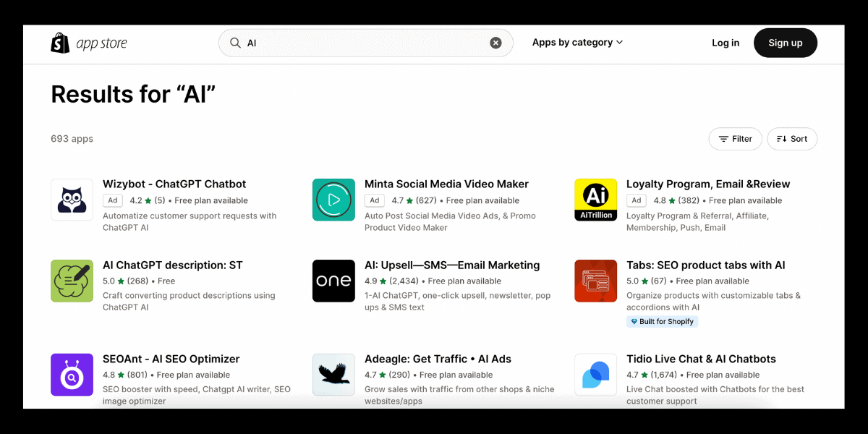Click the 'Results for “AI”' heading
Viewport: 868px width, 434px height.
tap(133, 94)
